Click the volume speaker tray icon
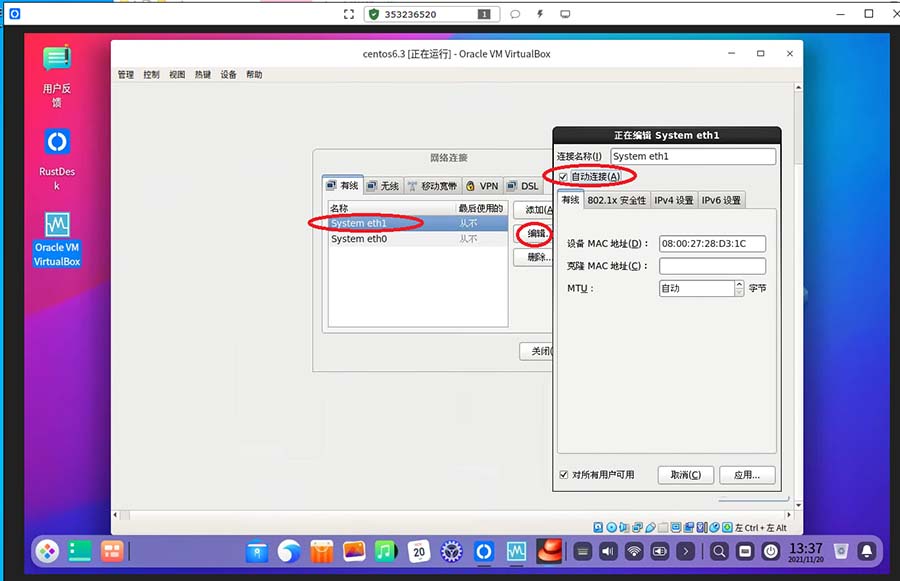 point(608,552)
